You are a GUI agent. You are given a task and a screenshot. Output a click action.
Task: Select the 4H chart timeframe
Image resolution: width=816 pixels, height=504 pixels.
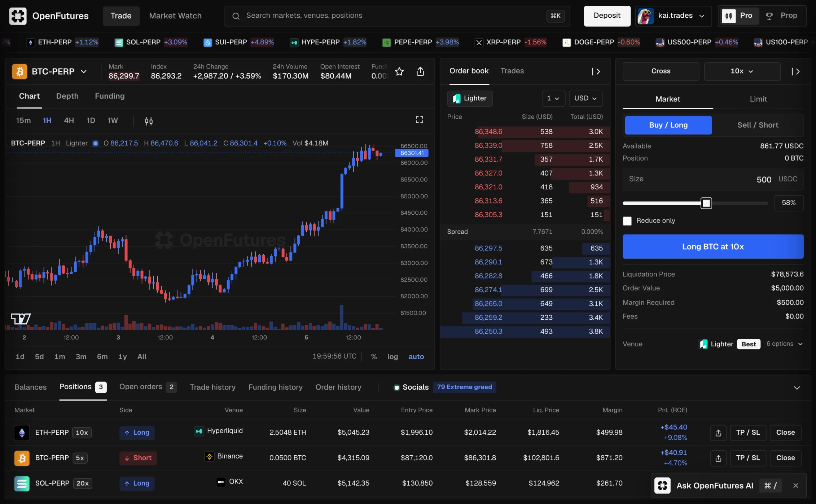pyautogui.click(x=69, y=121)
